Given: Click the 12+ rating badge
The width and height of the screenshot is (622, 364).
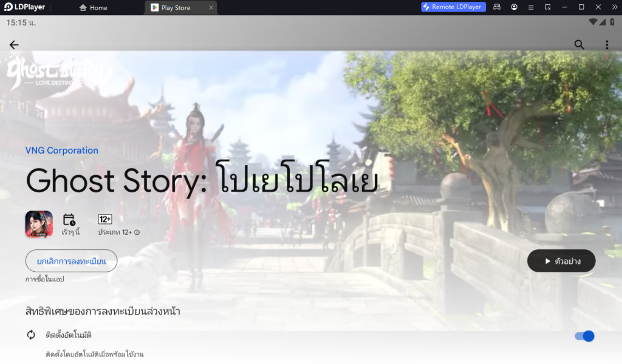Looking at the screenshot, I should tap(105, 219).
